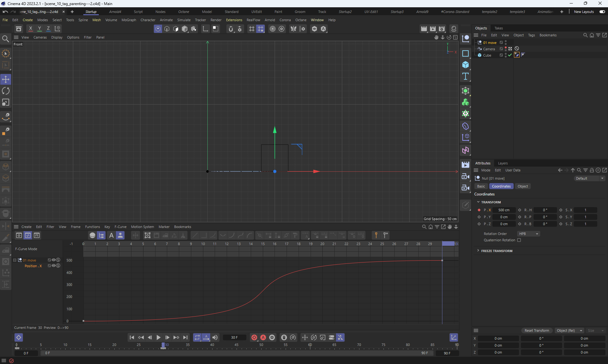Toggle Autokeying button

263,337
